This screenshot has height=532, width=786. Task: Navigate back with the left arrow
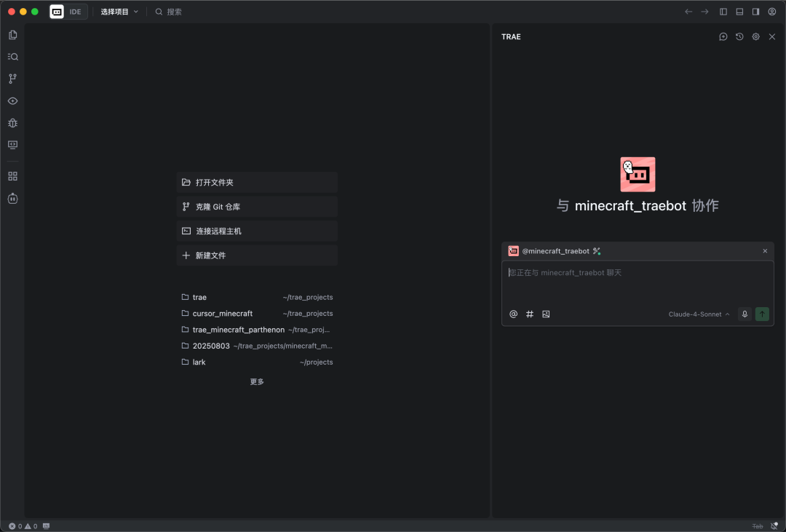coord(688,12)
